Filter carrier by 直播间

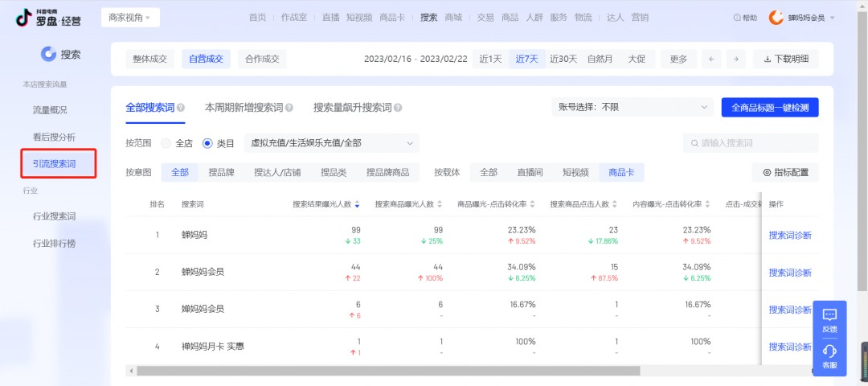[x=530, y=172]
